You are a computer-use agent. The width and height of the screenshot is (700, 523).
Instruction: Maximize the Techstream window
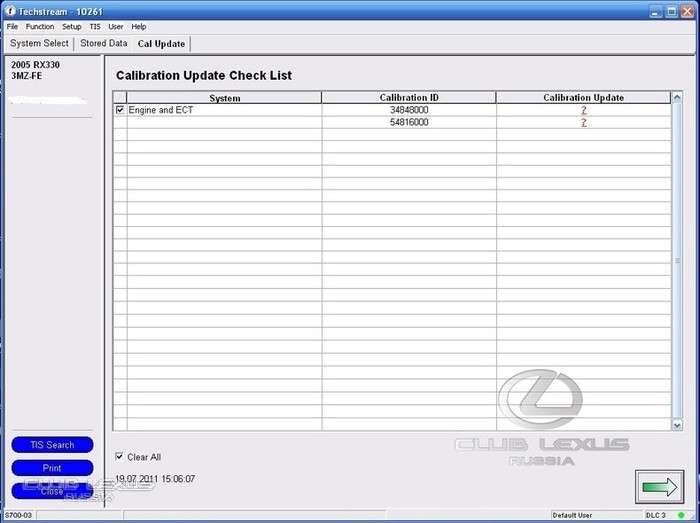click(x=669, y=10)
